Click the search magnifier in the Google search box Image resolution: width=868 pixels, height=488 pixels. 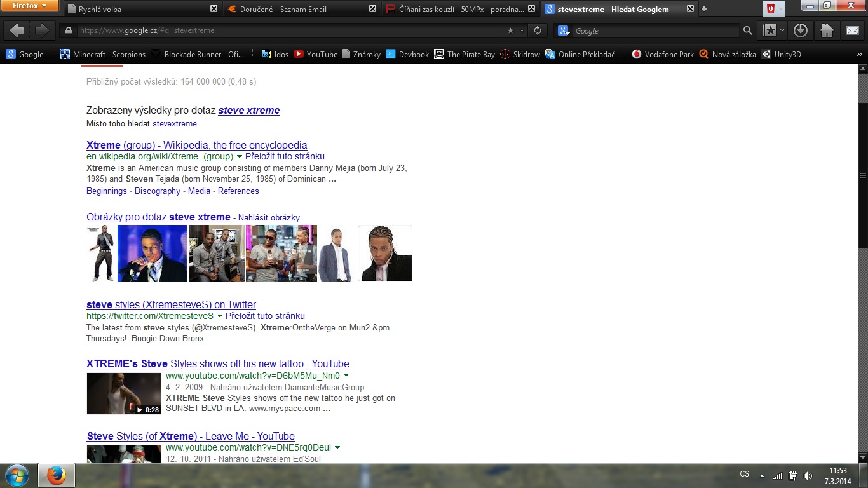tap(748, 30)
